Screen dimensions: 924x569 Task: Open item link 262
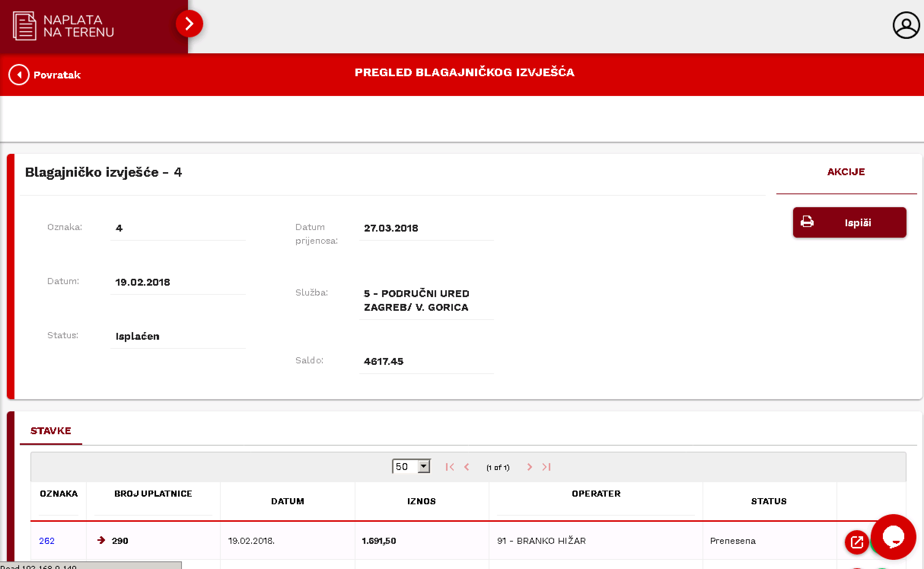point(47,541)
